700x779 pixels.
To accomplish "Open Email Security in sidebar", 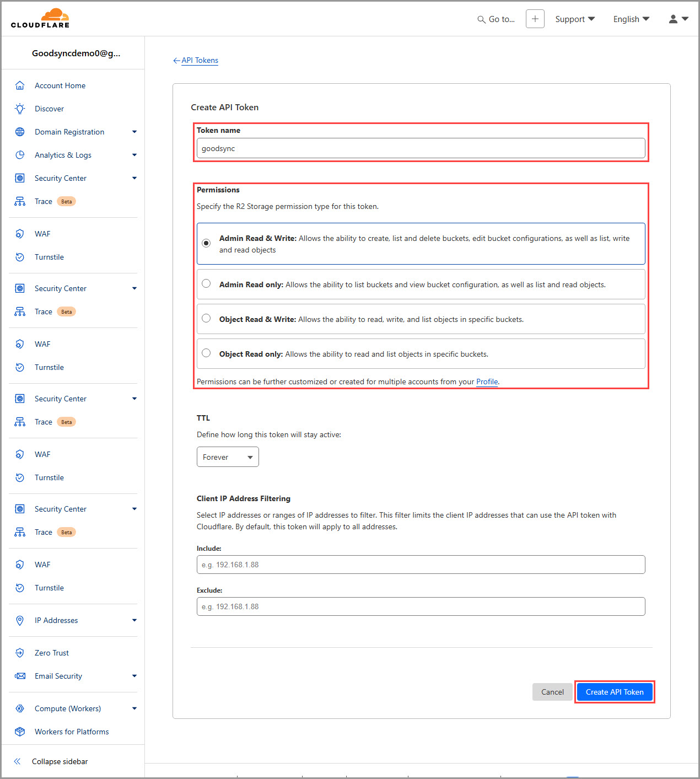I will click(x=58, y=676).
